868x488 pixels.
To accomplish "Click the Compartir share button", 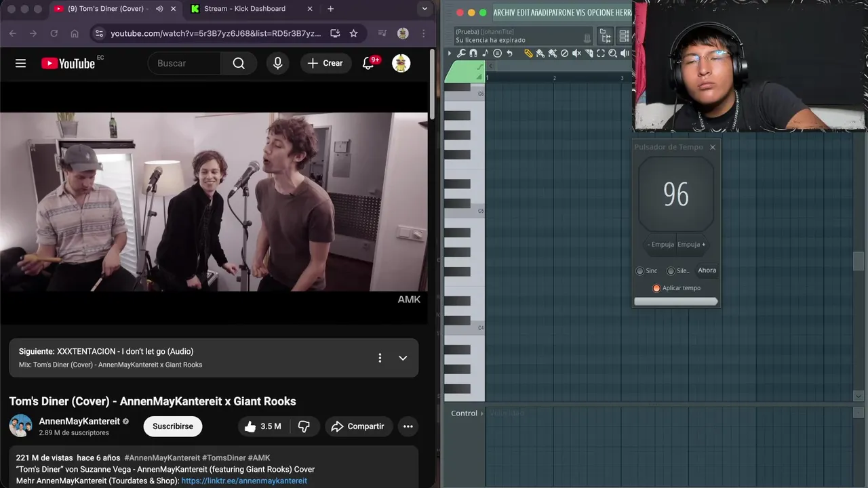I will coord(357,426).
